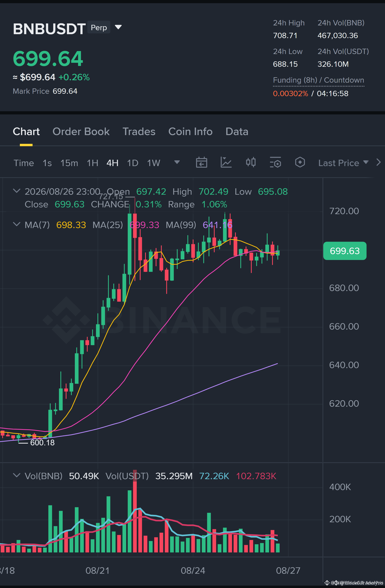Screen dimensions: 385x588
Task: Click the MA(99) value 641.16
Action: (x=218, y=225)
